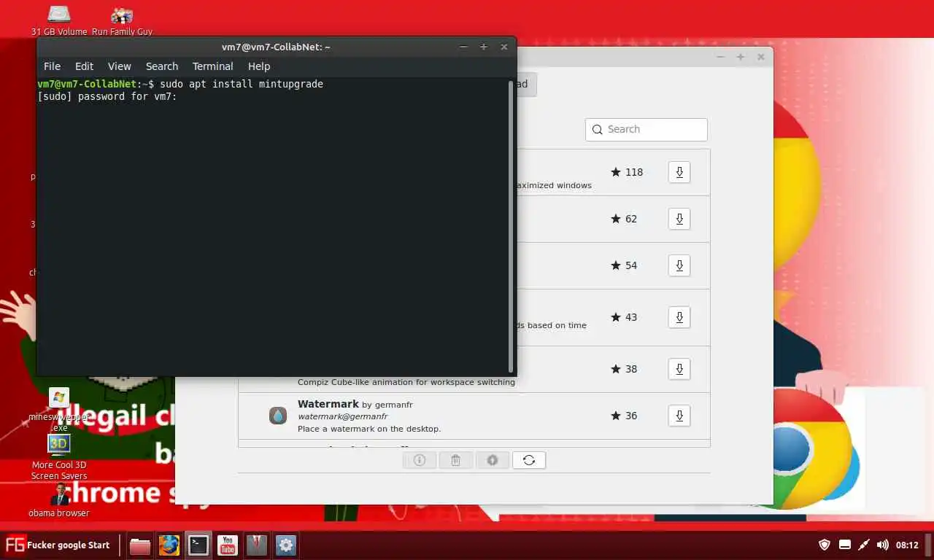Image resolution: width=934 pixels, height=560 pixels.
Task: Open the Fucker google Start menu
Action: pos(58,545)
